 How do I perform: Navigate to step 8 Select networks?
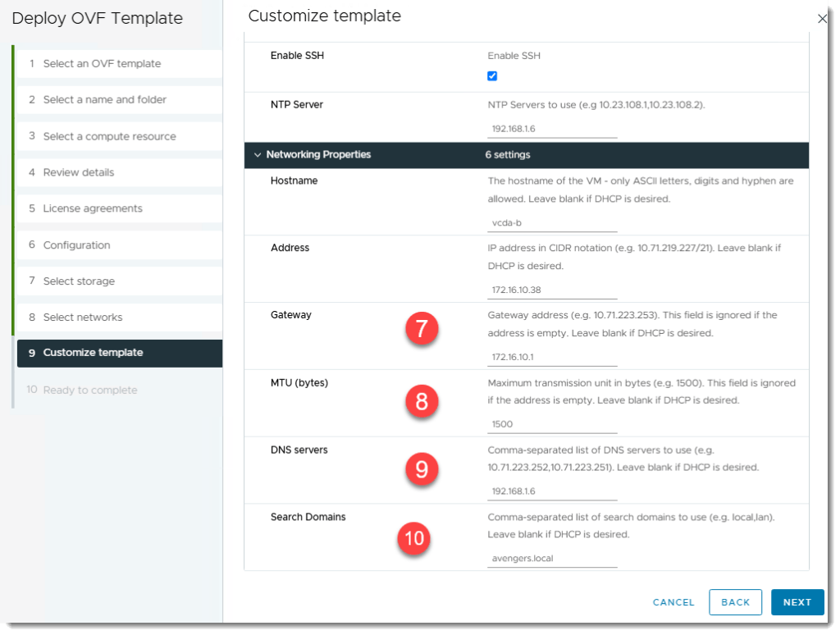[83, 317]
